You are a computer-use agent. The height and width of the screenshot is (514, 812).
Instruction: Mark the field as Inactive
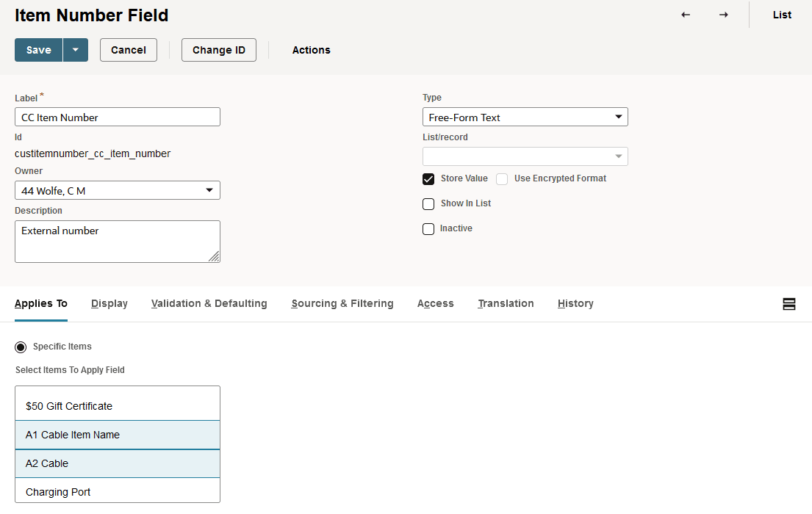coord(428,228)
